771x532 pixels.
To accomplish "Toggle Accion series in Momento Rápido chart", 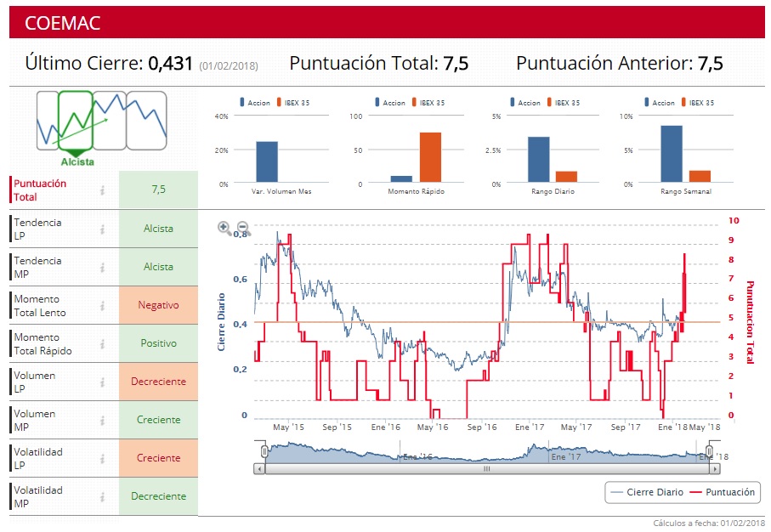I will [390, 102].
